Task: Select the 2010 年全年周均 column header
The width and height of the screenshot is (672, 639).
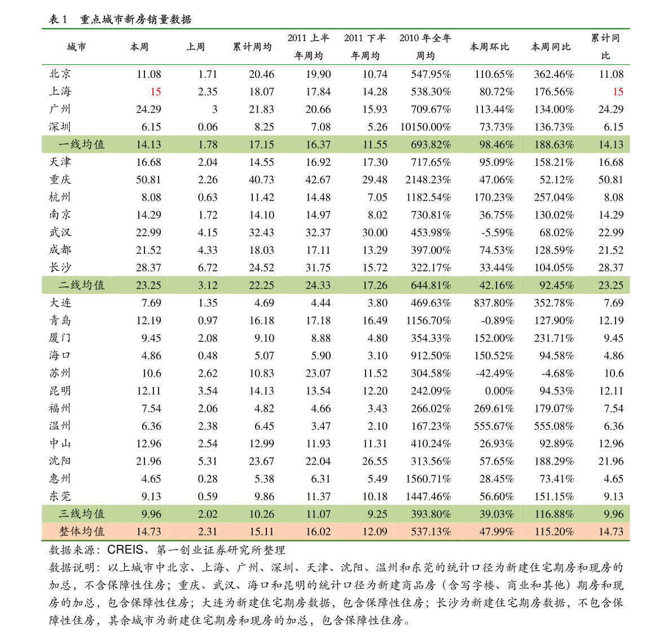Action: pos(425,47)
